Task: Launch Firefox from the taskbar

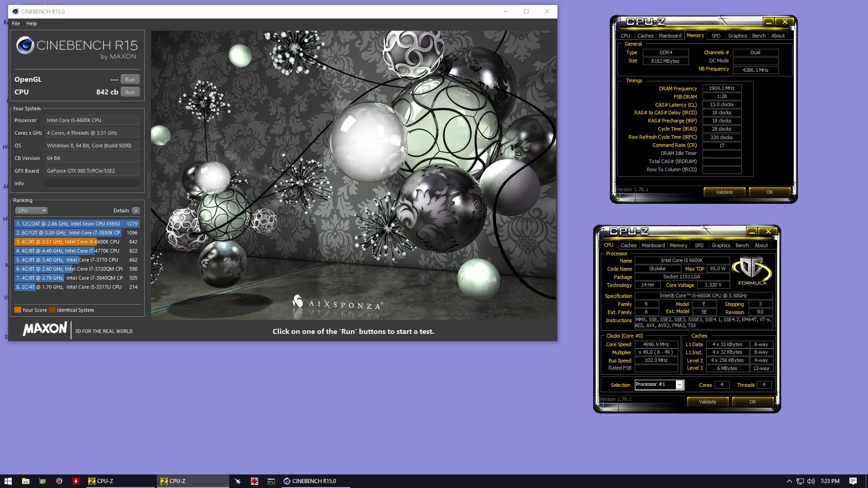Action: pos(59,481)
